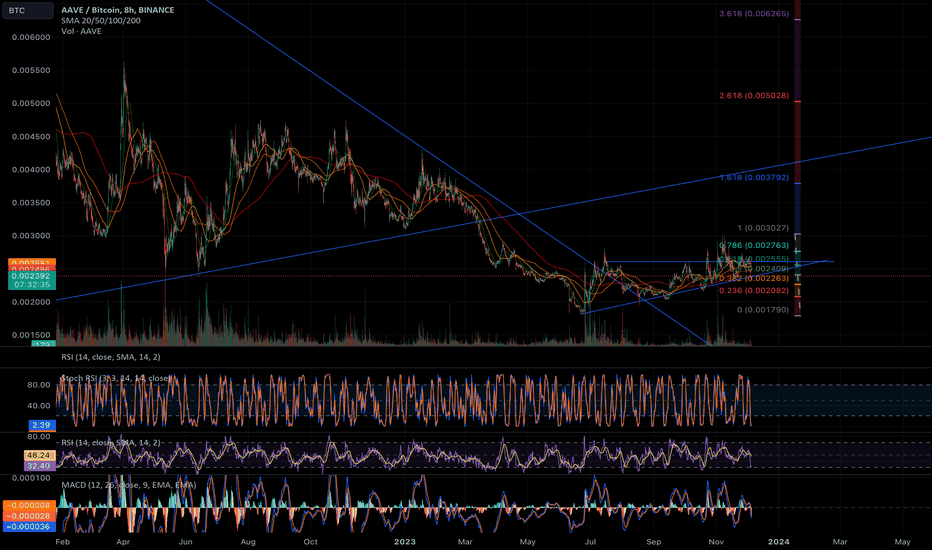932x550 pixels.
Task: Click the 0.786 (0.002763) Fibonacci label
Action: (x=754, y=246)
